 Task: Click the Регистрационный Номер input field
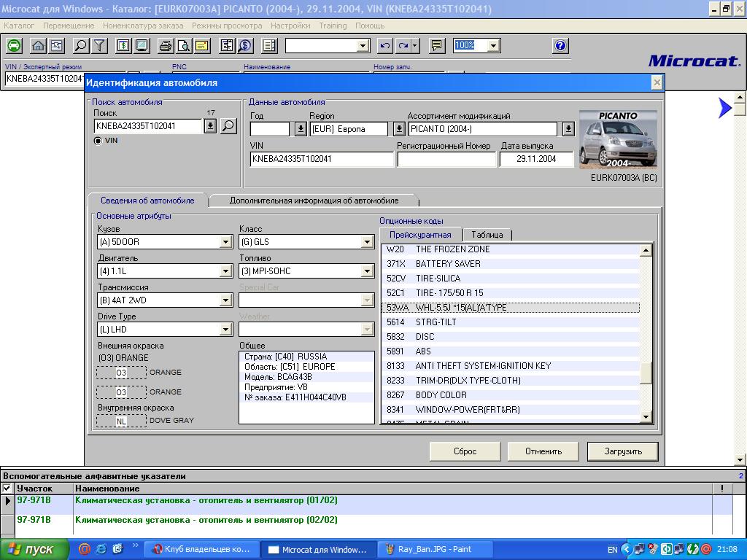click(x=446, y=159)
